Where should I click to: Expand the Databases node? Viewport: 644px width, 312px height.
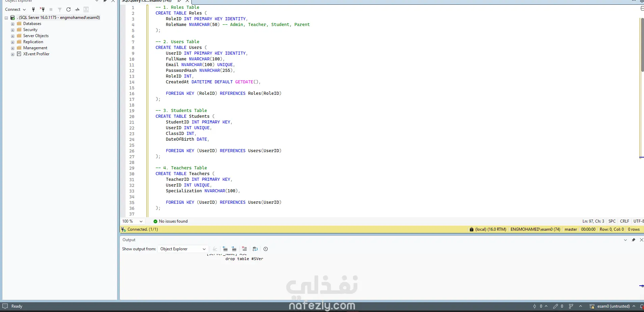click(12, 24)
